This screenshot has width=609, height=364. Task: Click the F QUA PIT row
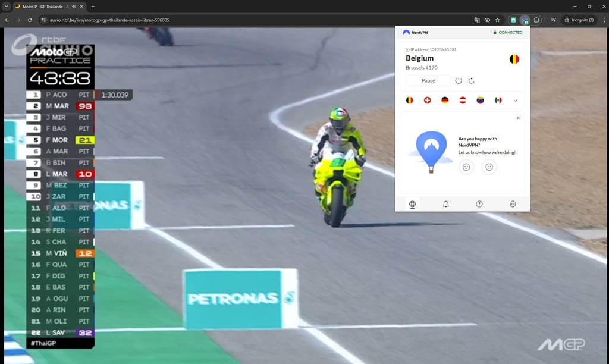[x=60, y=265]
